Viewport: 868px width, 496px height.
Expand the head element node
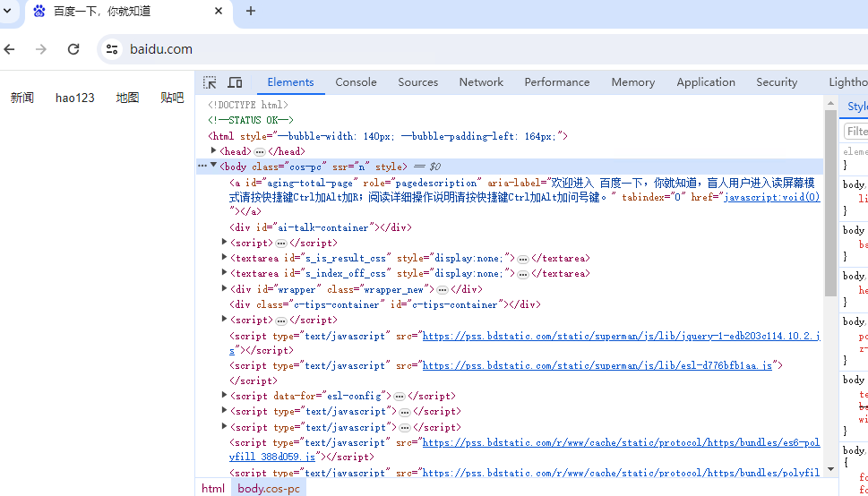pos(214,150)
